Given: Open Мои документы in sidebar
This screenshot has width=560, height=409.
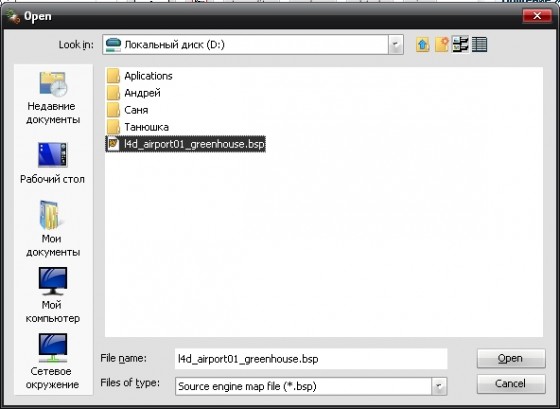Looking at the screenshot, I should 52,229.
